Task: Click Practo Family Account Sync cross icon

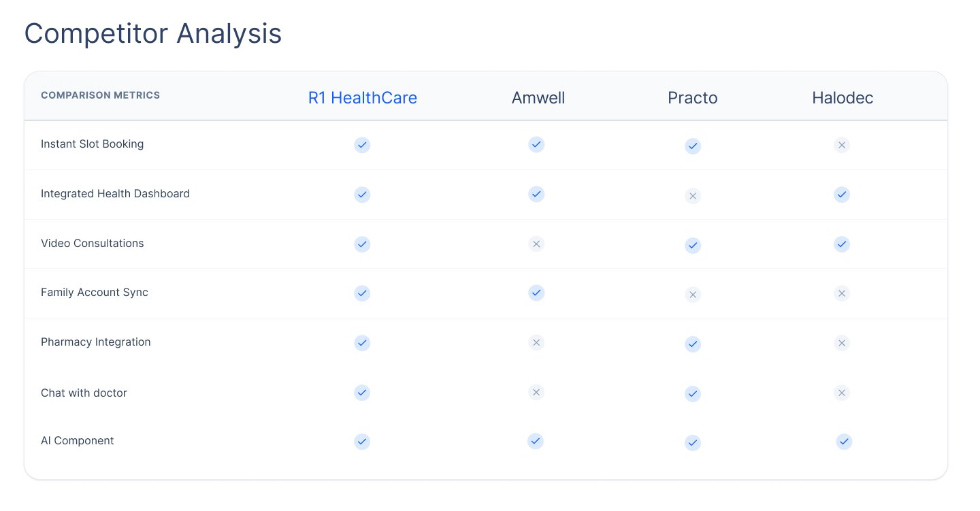Action: [x=693, y=295]
